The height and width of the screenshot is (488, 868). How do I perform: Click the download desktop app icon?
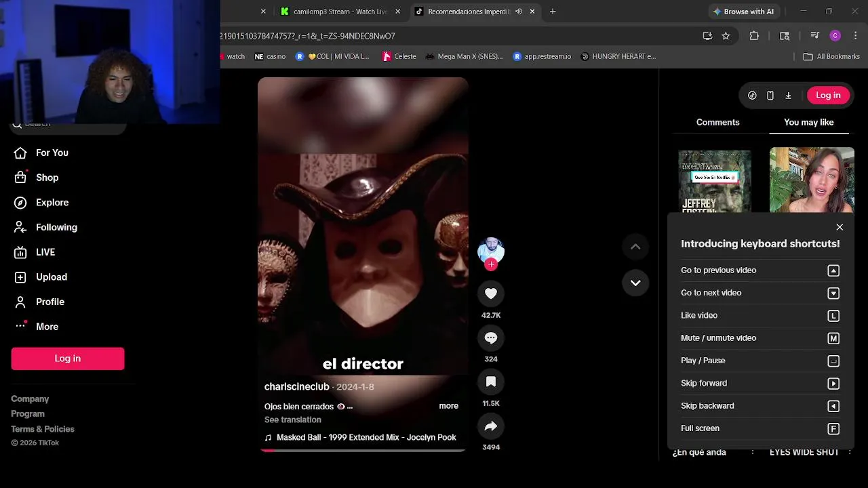[788, 96]
